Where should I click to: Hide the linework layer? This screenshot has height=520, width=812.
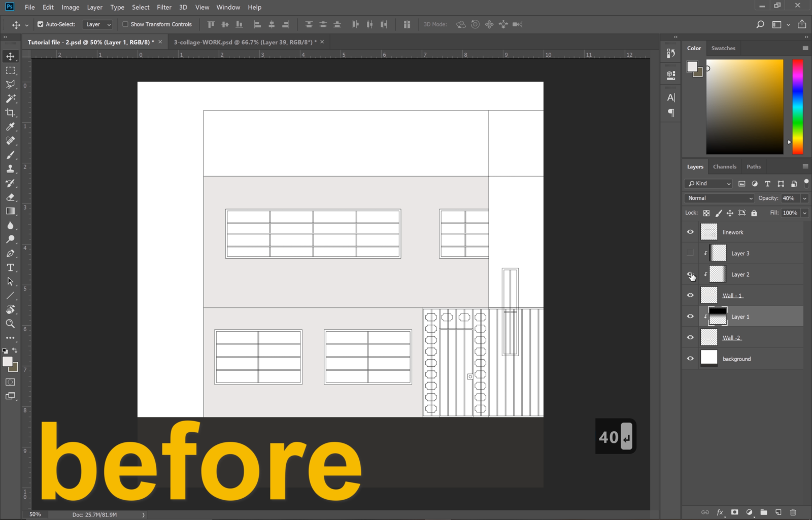(x=690, y=232)
